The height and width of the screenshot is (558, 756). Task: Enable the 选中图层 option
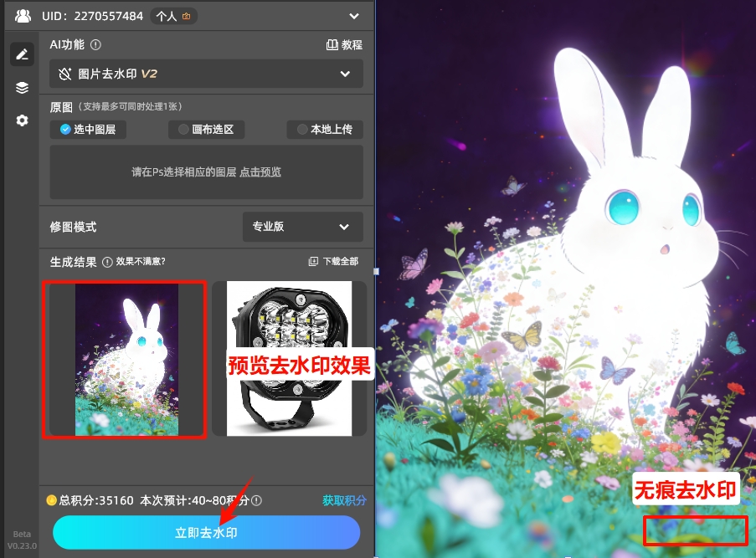88,130
